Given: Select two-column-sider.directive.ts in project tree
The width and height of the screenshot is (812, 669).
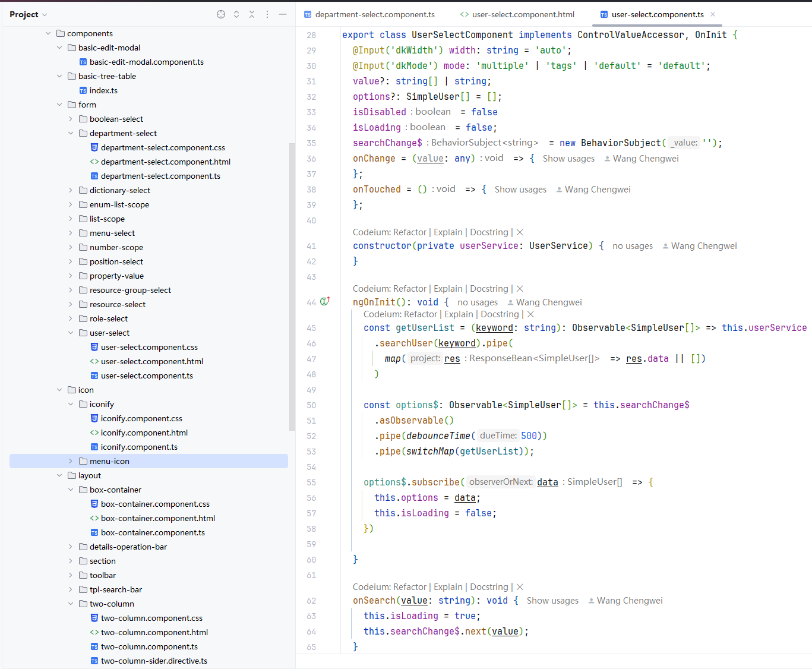Looking at the screenshot, I should tap(154, 661).
